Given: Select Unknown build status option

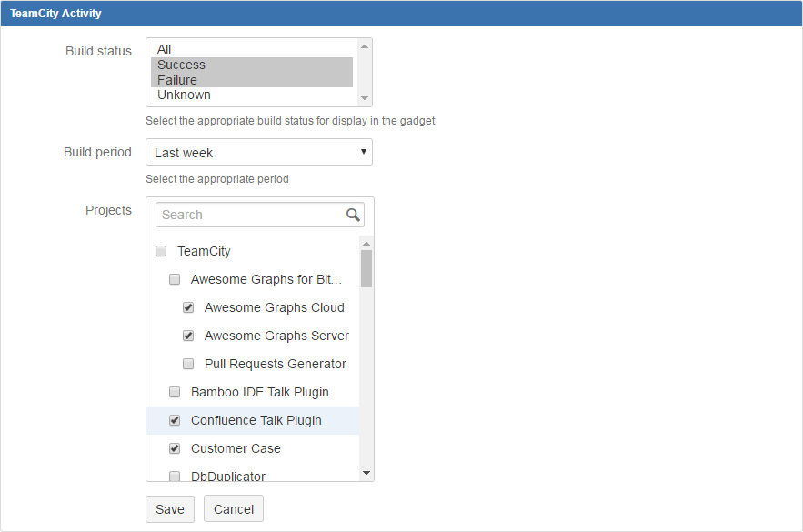Looking at the screenshot, I should tap(184, 95).
